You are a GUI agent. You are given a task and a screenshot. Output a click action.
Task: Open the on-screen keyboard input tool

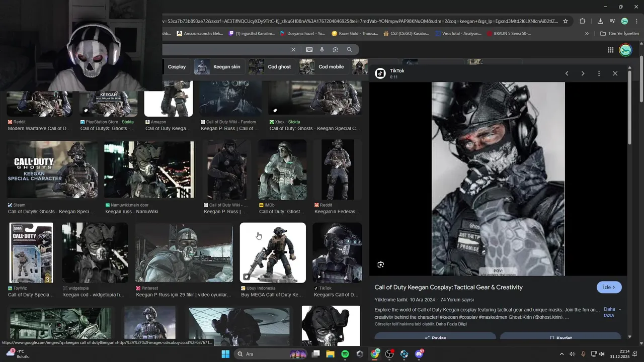coord(309,50)
